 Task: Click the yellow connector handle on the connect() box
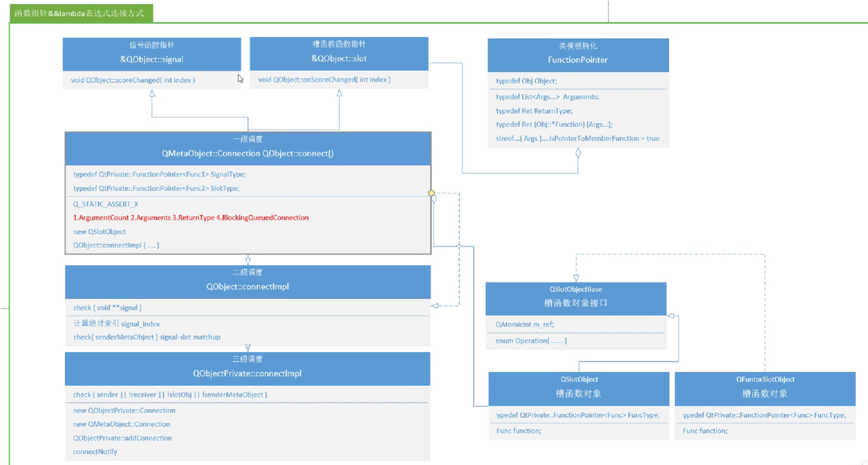(431, 193)
